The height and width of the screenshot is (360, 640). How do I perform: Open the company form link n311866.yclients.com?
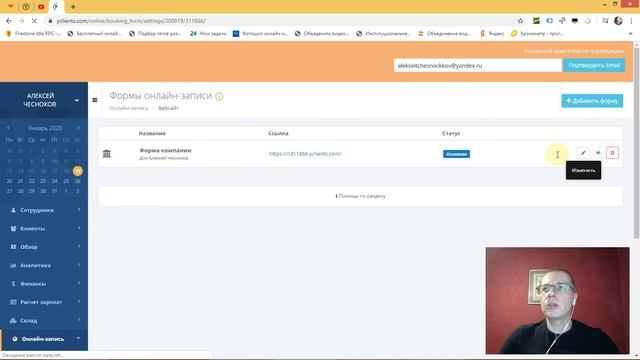click(305, 154)
